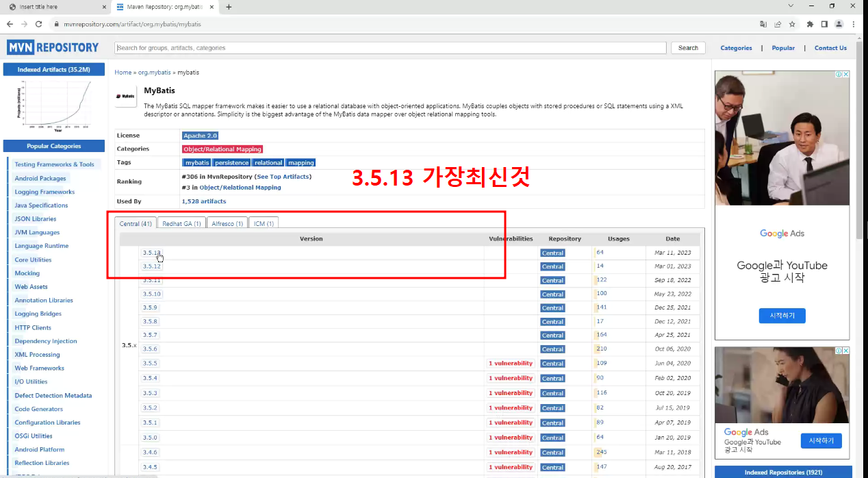Open the Chrome profile avatar

pyautogui.click(x=839, y=24)
